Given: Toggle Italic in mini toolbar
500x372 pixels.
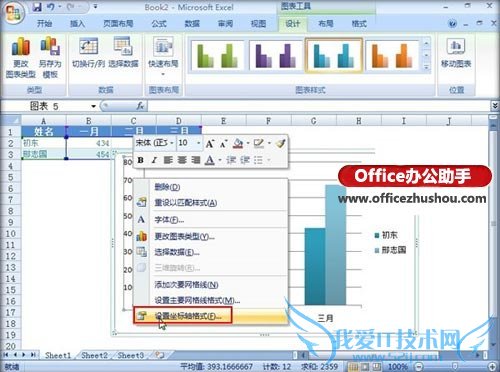Looking at the screenshot, I should (154, 160).
